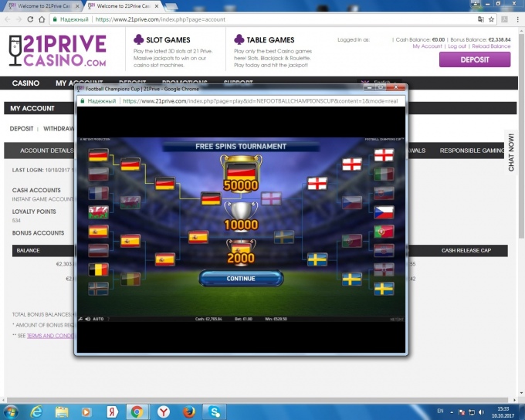Open the File Explorer taskbar icon
525x420 pixels.
click(62, 412)
